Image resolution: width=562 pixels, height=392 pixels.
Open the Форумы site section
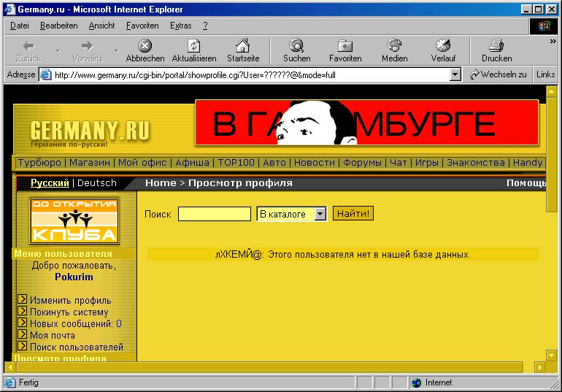[362, 163]
